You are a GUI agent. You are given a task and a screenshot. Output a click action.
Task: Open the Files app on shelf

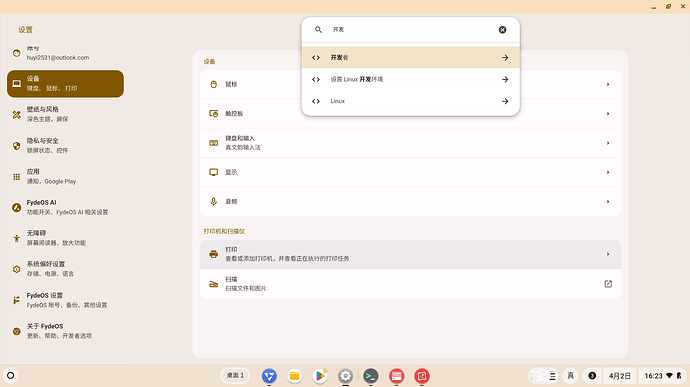(x=294, y=376)
